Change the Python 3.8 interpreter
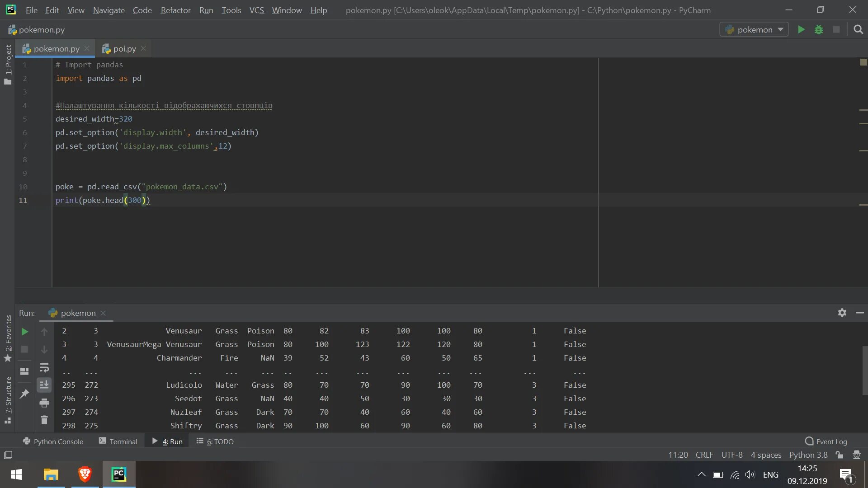 click(x=808, y=455)
